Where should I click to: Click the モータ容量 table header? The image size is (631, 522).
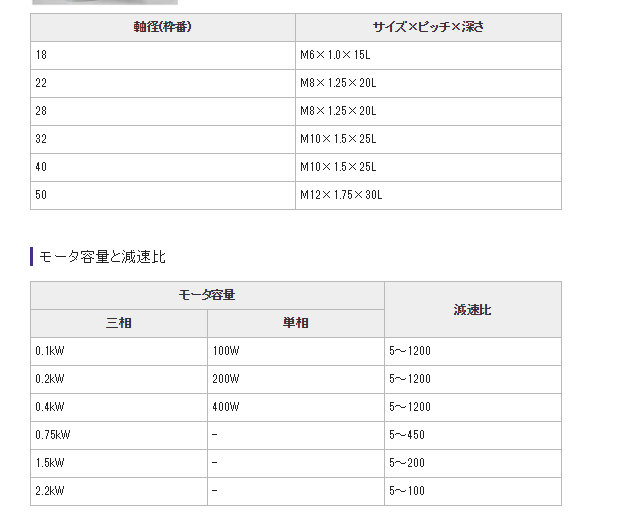[207, 295]
